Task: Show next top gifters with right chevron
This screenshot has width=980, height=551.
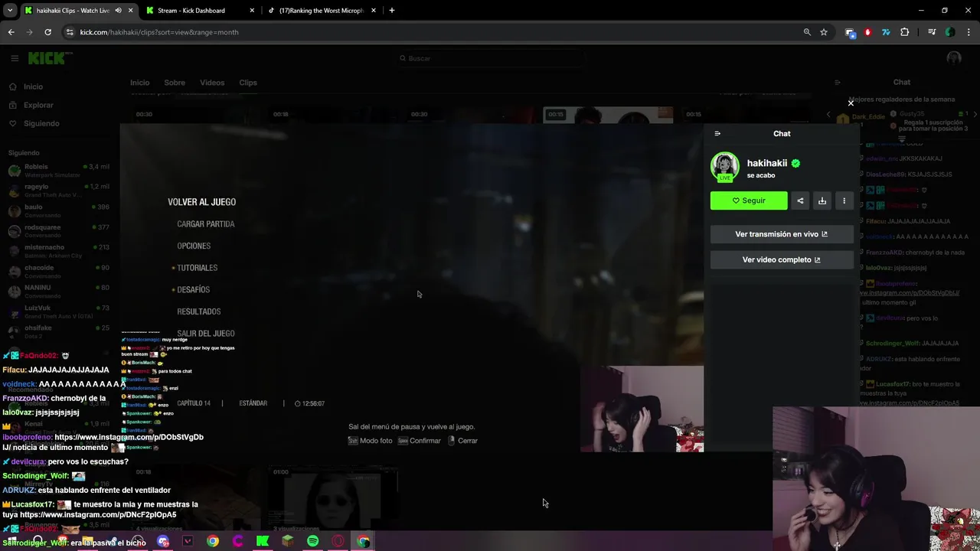Action: (x=975, y=114)
